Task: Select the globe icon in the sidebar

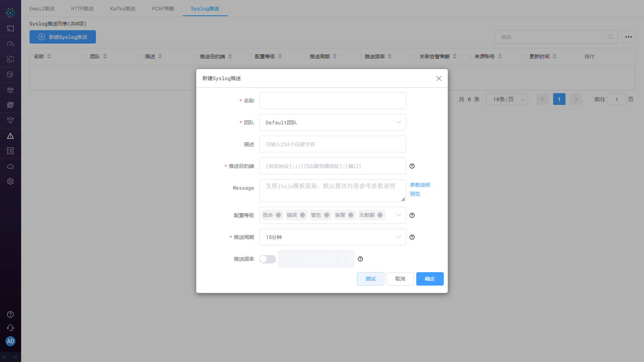Action: point(10,105)
